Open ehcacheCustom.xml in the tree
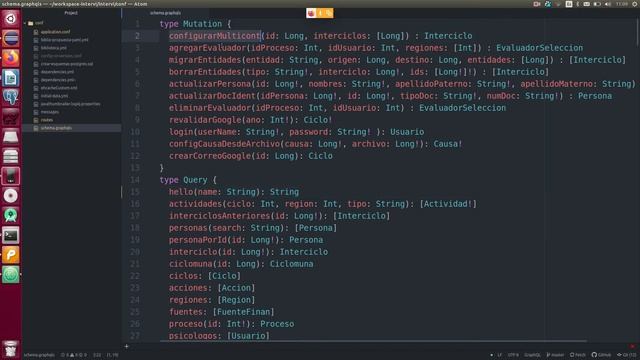This screenshot has height=360, width=640. 59,88
